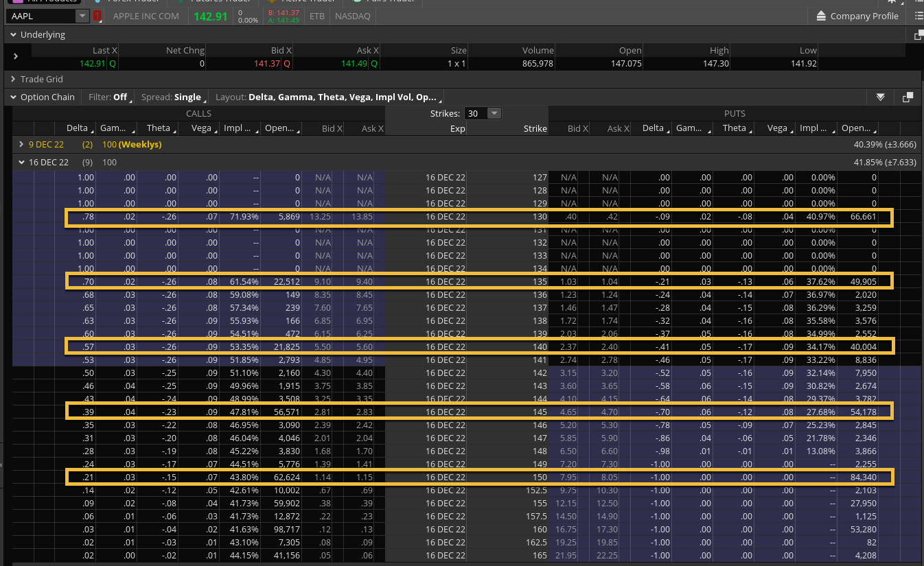
Task: Pop out the Option Chain section
Action: (x=908, y=97)
